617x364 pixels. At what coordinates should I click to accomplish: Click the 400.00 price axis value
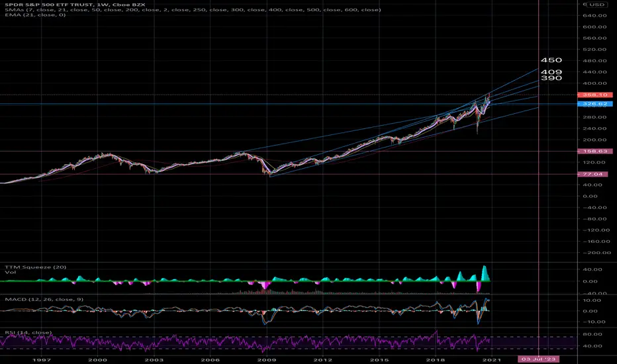(594, 83)
